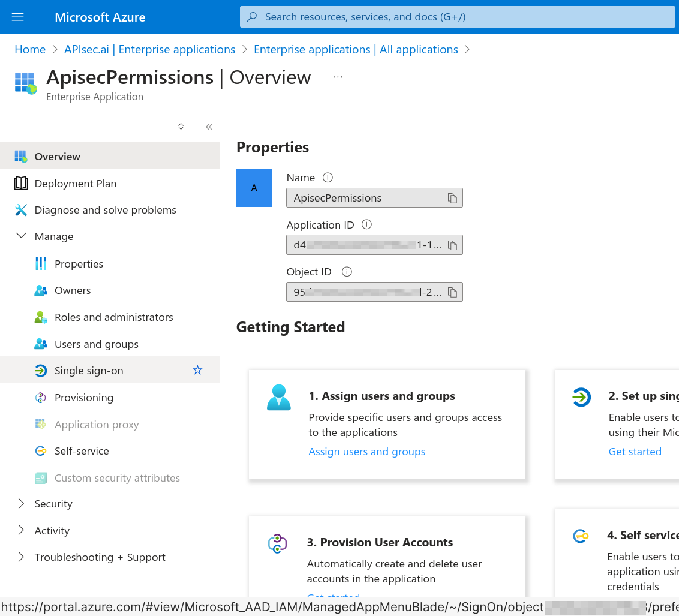Favorite Single sign-on with the star icon
Image resolution: width=679 pixels, height=616 pixels.
197,371
